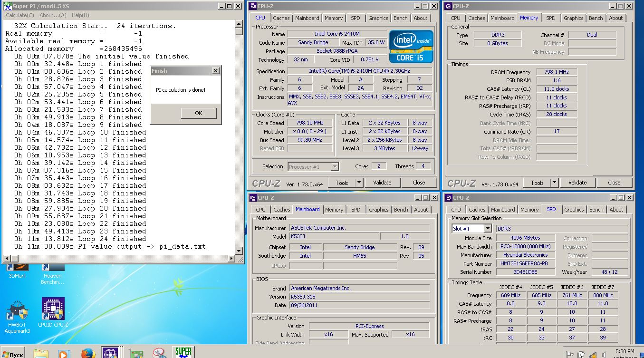Click Validate in CPU tab window
Image resolution: width=644 pixels, height=358 pixels.
tap(382, 183)
